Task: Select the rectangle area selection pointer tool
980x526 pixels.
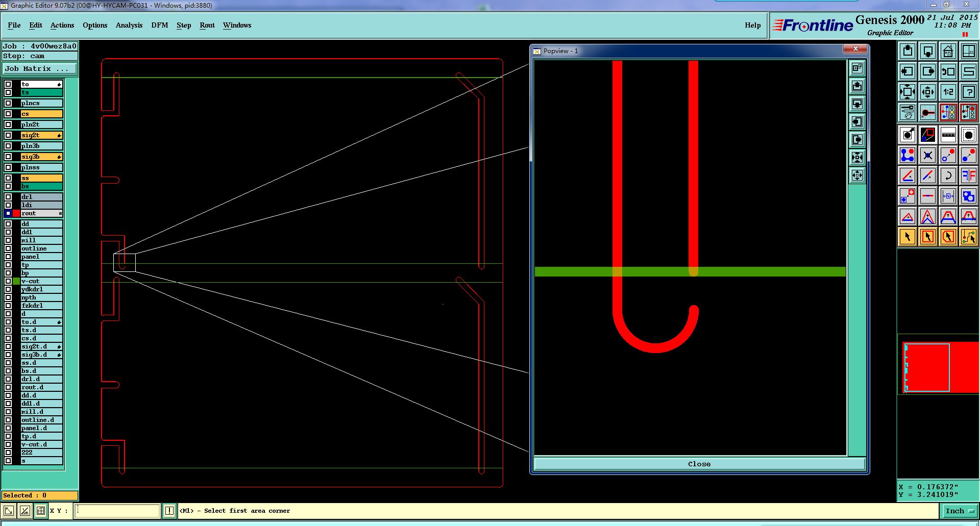Action: 928,237
